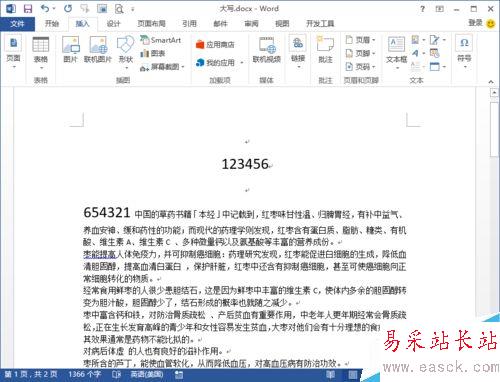The image size is (500, 382).
Task: Switch to the 视图 tab
Action: (x=282, y=24)
